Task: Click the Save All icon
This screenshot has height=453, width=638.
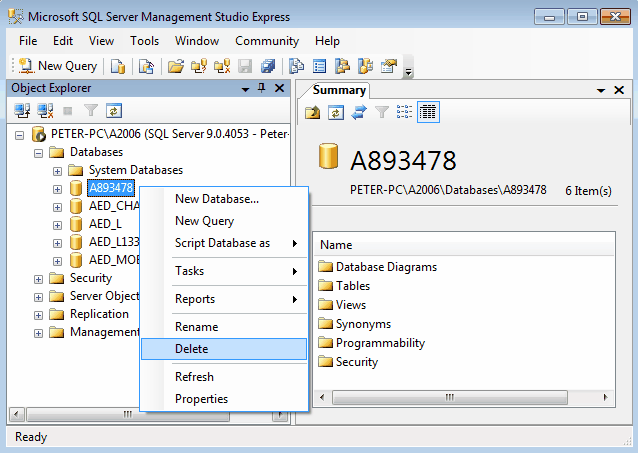Action: [268, 66]
